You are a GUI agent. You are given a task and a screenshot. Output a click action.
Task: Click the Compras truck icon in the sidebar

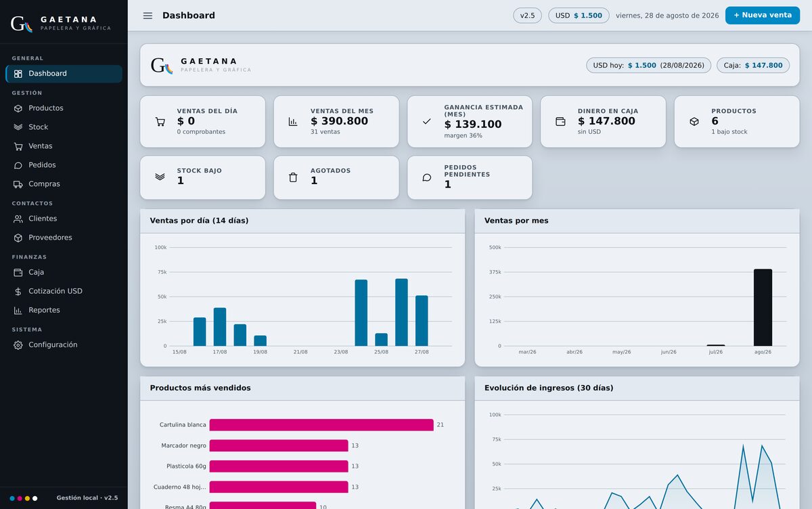[x=18, y=184]
